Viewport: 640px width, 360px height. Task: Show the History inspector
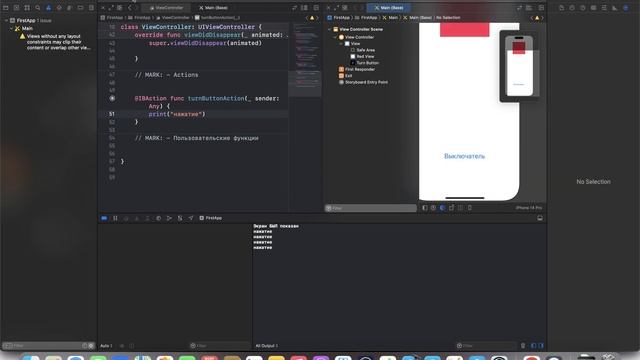pyautogui.click(x=572, y=8)
